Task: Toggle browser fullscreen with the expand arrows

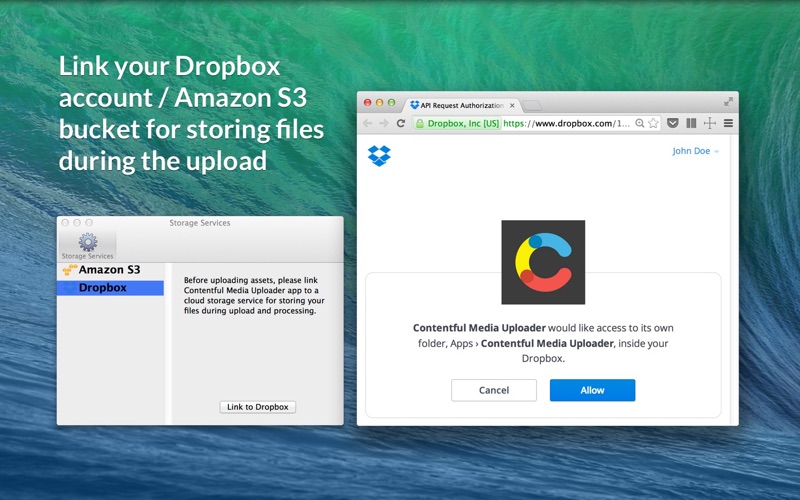Action: click(x=728, y=102)
